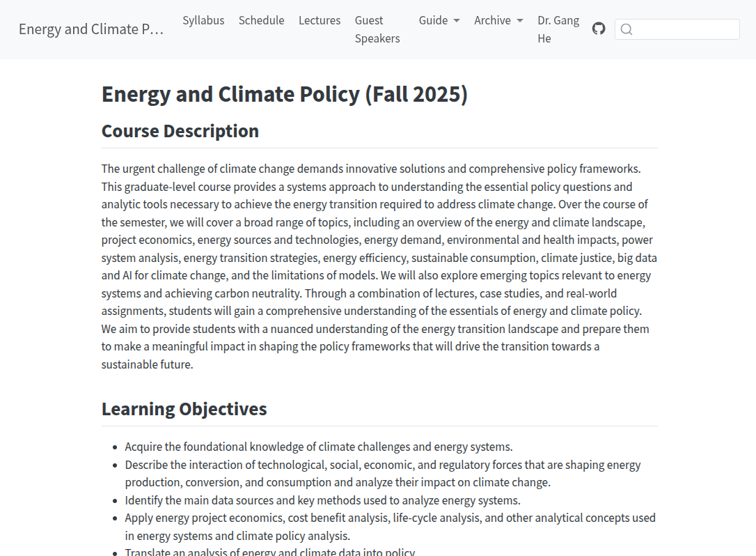Click the Learning Objectives heading

tap(184, 409)
